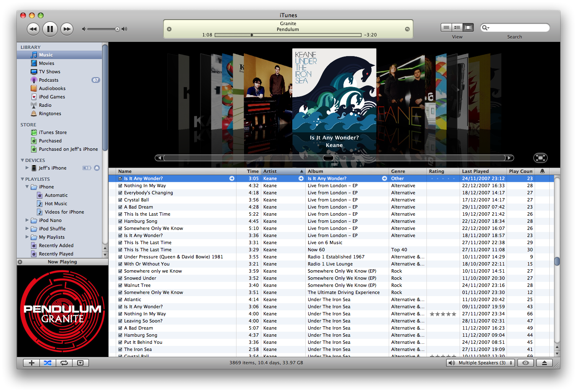Sort by Last Played column header
Viewport: 577px width, 392px height.
click(483, 171)
